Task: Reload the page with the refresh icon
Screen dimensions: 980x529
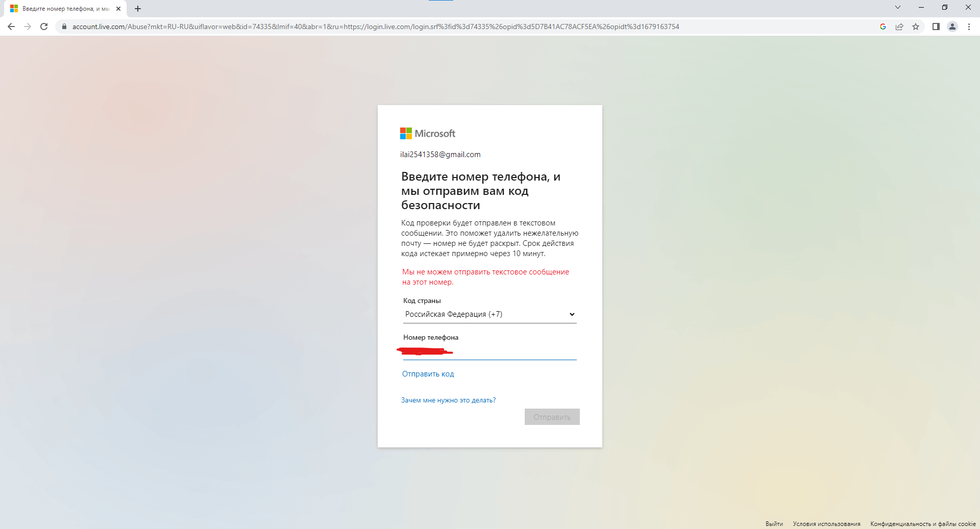Action: tap(44, 27)
